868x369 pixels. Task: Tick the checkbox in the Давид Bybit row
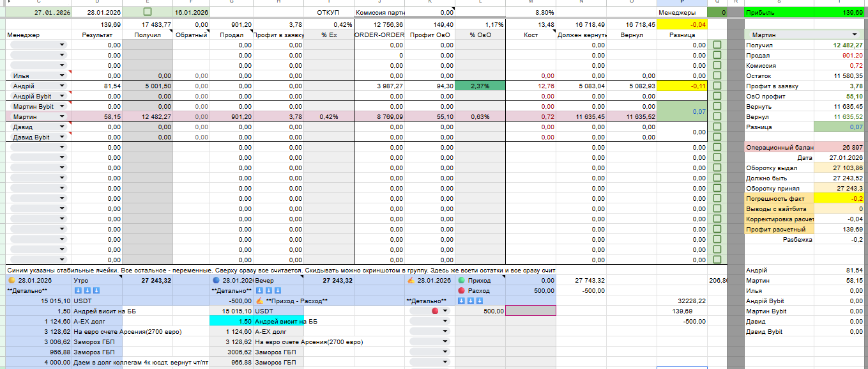(717, 137)
